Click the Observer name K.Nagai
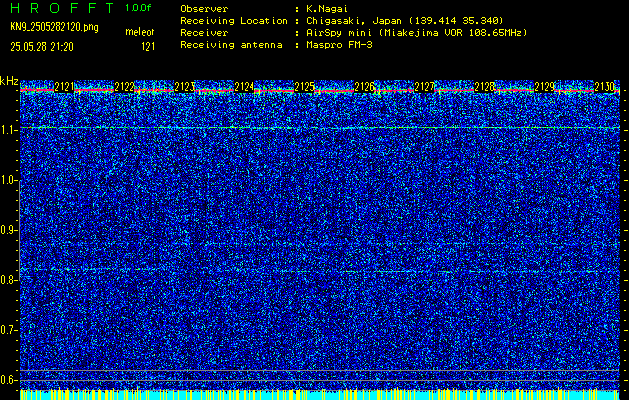Viewport: 629px width, 400px height. tap(327, 9)
